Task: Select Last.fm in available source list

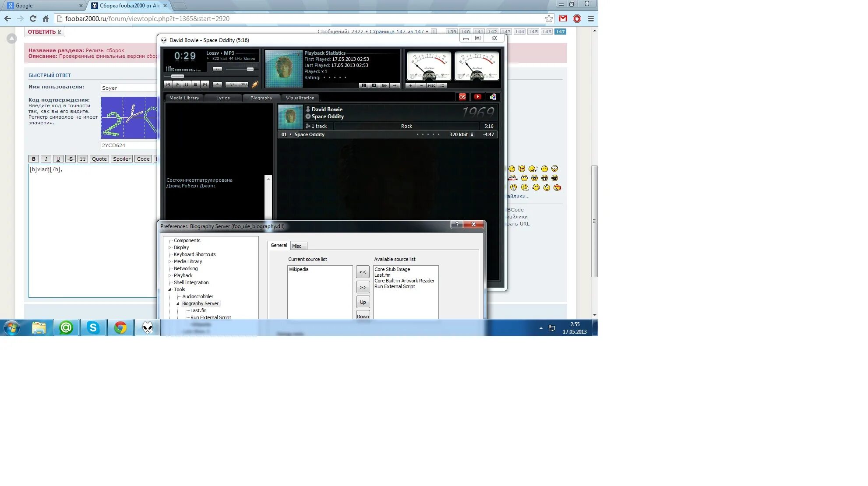Action: 382,275
